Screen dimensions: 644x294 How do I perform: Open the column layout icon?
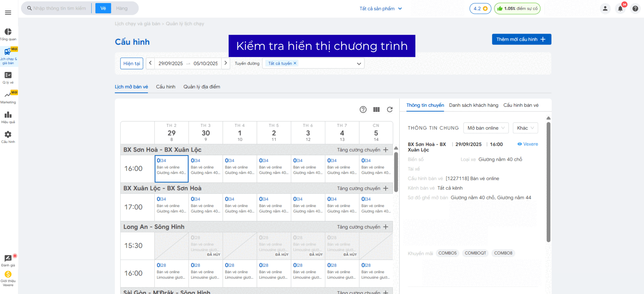[376, 110]
